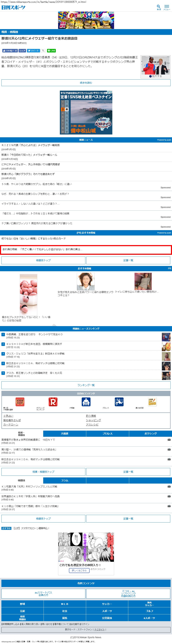The height and width of the screenshot is (644, 172).
Task: Go to eスポーツ section in footer
Action: (149, 618)
